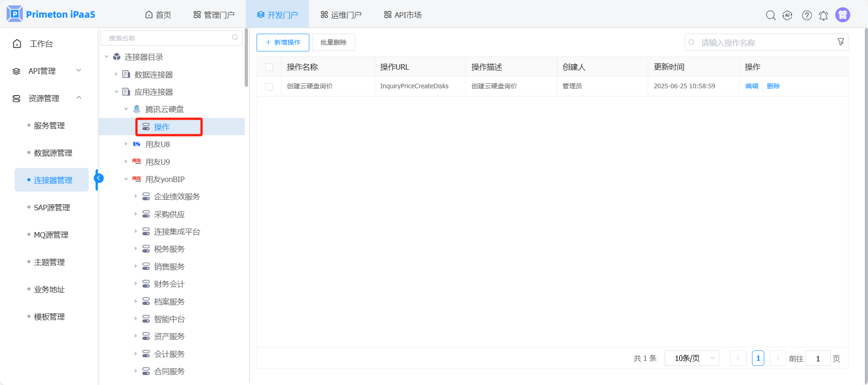Expand the 用友U8 tree node
The image size is (868, 385).
pos(126,144)
